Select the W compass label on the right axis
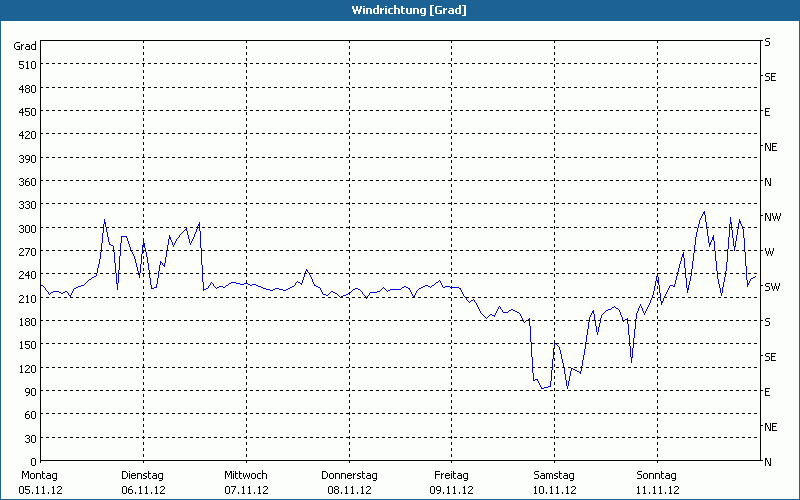Screen dimensions: 800x500 [769, 252]
